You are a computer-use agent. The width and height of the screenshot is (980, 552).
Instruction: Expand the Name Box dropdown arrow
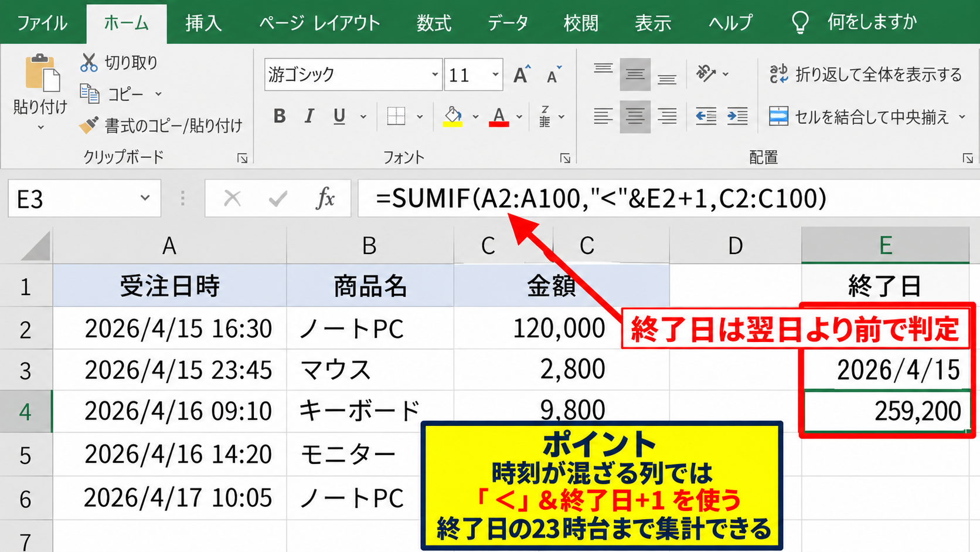pos(145,198)
